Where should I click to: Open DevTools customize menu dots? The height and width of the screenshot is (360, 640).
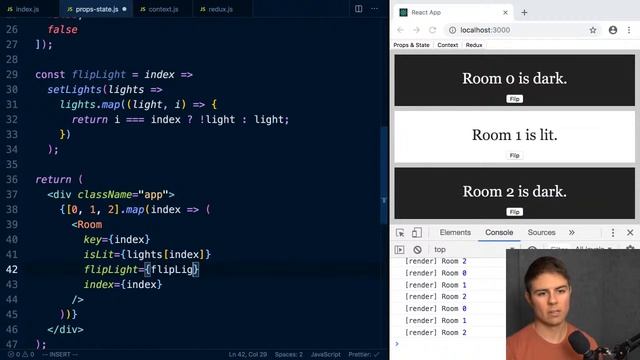(x=613, y=233)
